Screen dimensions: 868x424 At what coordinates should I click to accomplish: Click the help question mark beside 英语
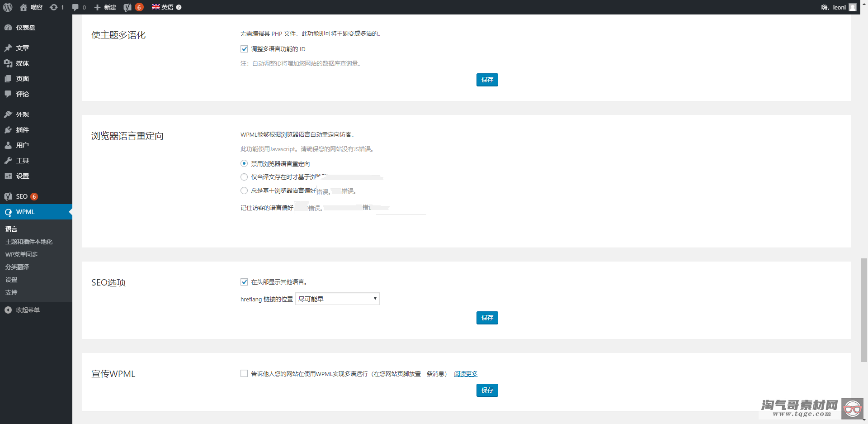pos(179,7)
